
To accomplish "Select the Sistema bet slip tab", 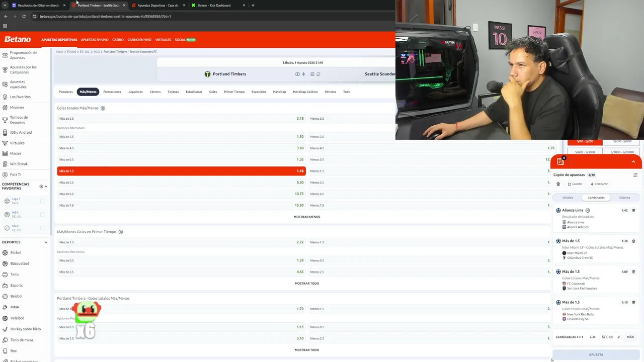I will tap(624, 198).
